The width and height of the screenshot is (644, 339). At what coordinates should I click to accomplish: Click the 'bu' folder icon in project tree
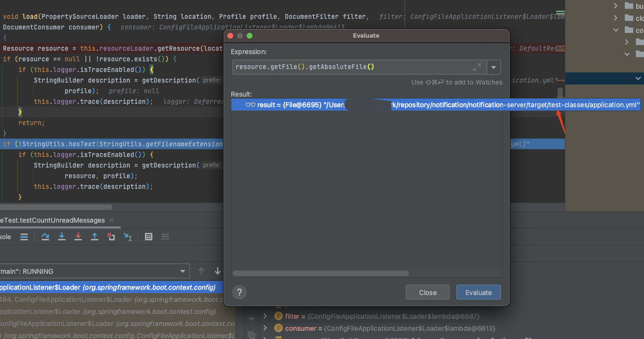pyautogui.click(x=629, y=6)
